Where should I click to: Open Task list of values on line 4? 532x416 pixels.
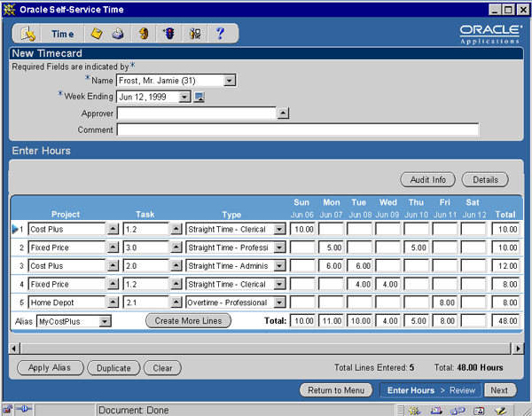tap(176, 284)
